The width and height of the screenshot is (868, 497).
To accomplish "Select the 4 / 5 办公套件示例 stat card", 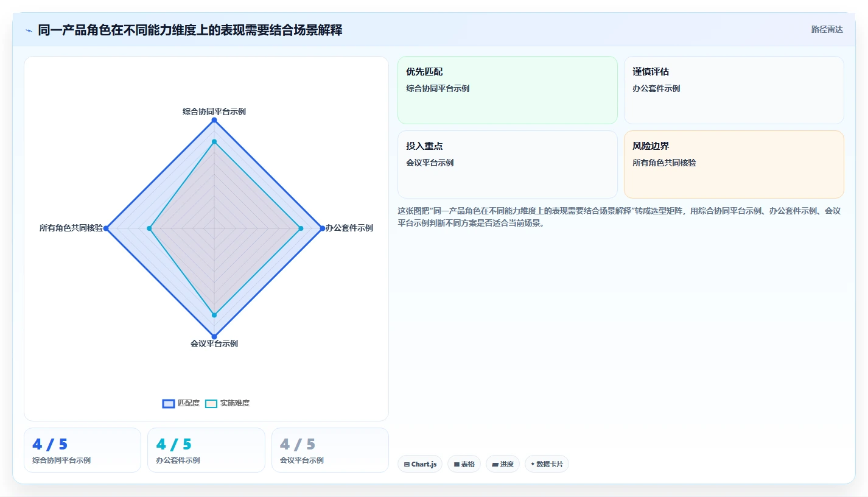I will click(206, 450).
